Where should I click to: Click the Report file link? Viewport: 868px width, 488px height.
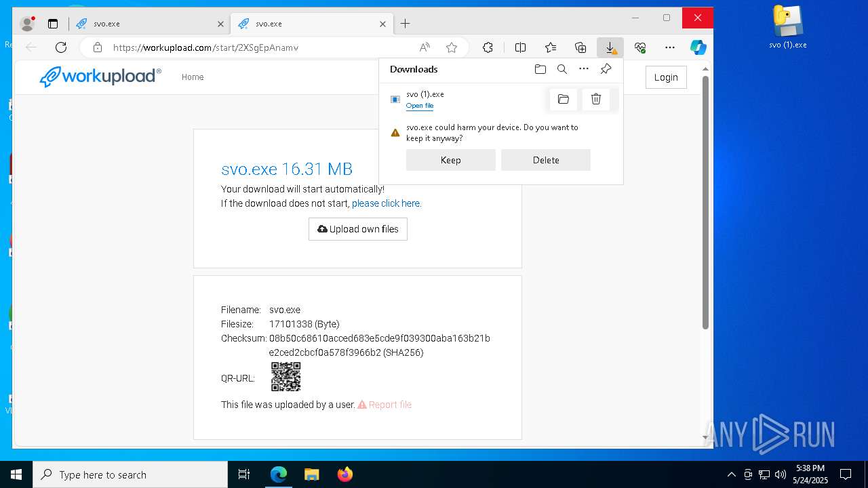[384, 405]
